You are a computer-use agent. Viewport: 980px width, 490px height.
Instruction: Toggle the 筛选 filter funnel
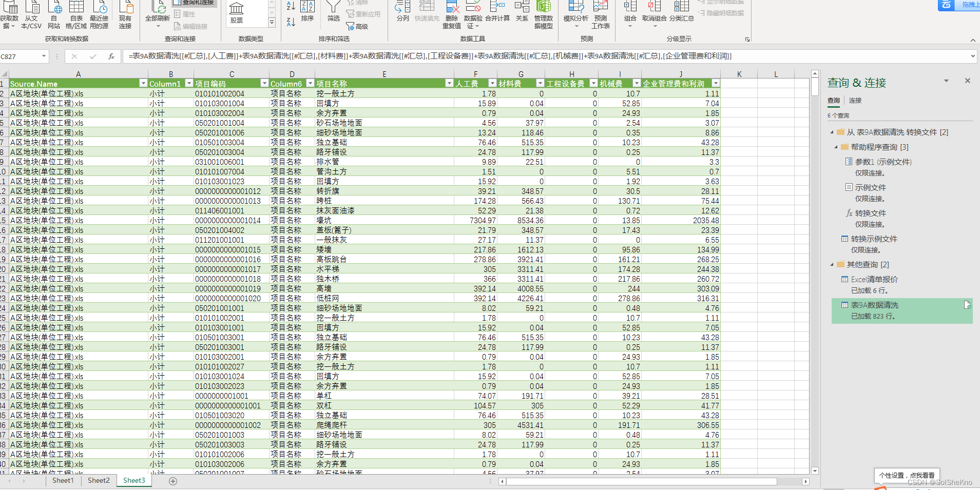click(x=334, y=11)
